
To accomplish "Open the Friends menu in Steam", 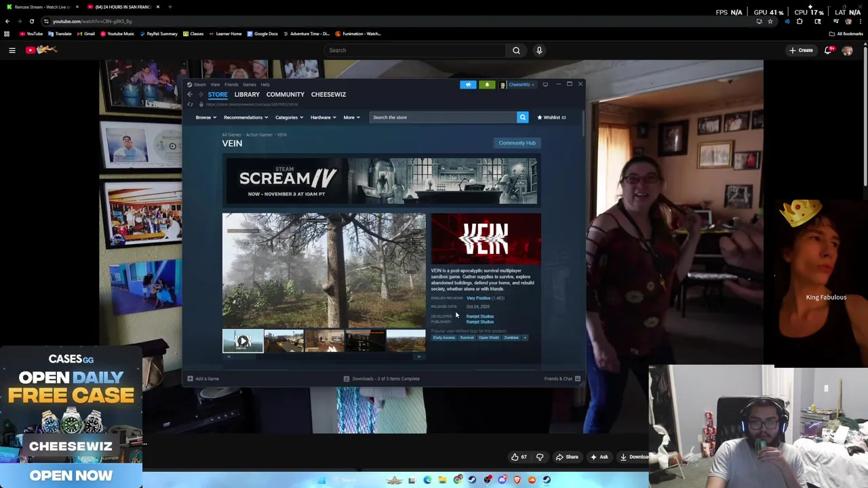I will point(231,85).
